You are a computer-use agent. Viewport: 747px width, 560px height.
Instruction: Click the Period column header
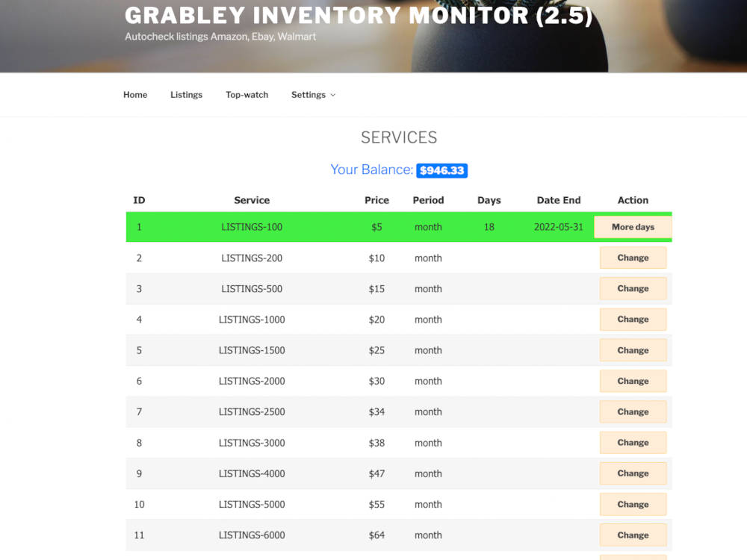[x=428, y=200]
